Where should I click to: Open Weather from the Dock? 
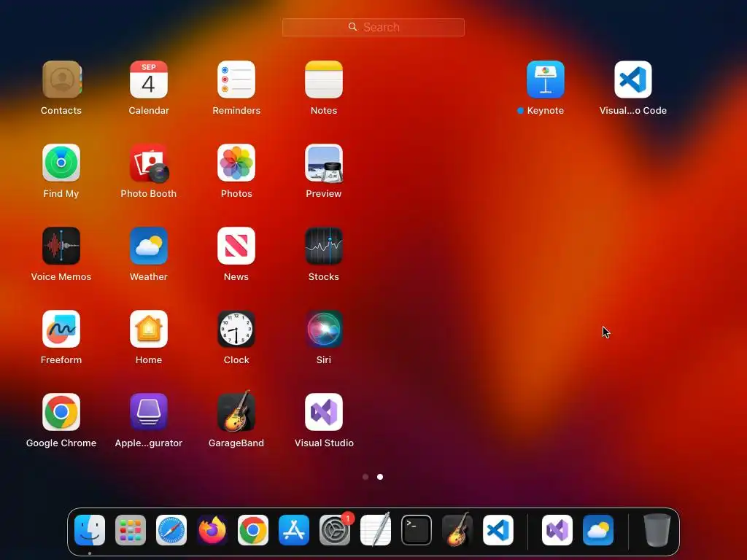tap(598, 530)
